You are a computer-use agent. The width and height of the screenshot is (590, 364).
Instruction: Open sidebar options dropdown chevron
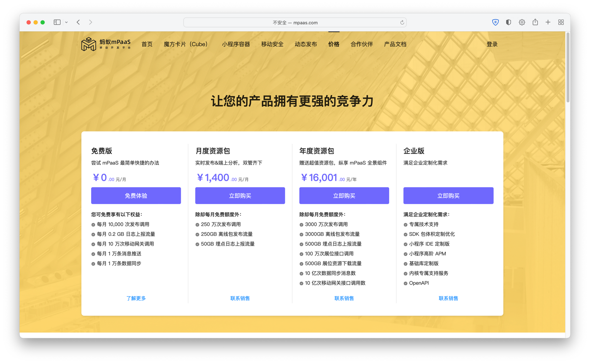click(66, 22)
